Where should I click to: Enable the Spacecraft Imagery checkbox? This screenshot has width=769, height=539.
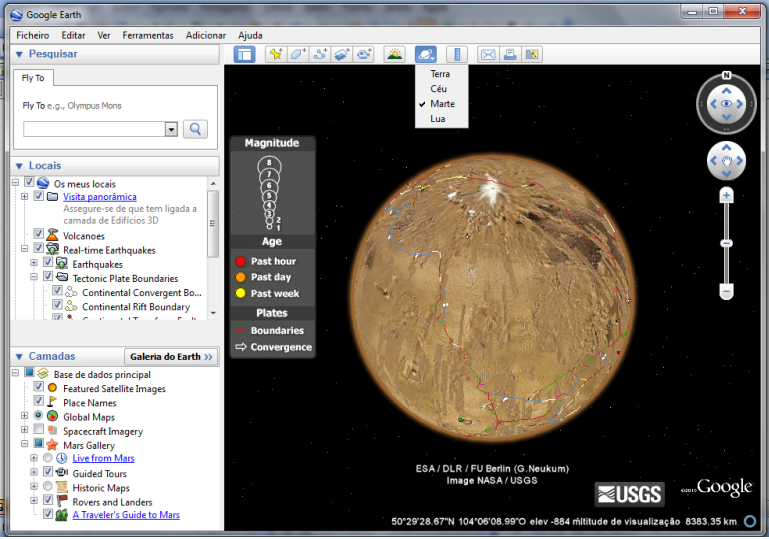tap(38, 429)
